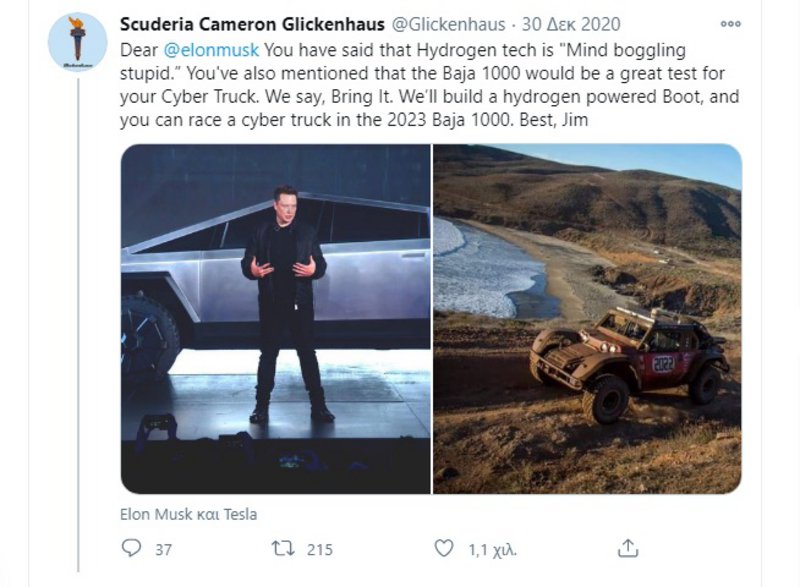Click the like count 1,1 χιλ.
800x587 pixels.
click(492, 549)
